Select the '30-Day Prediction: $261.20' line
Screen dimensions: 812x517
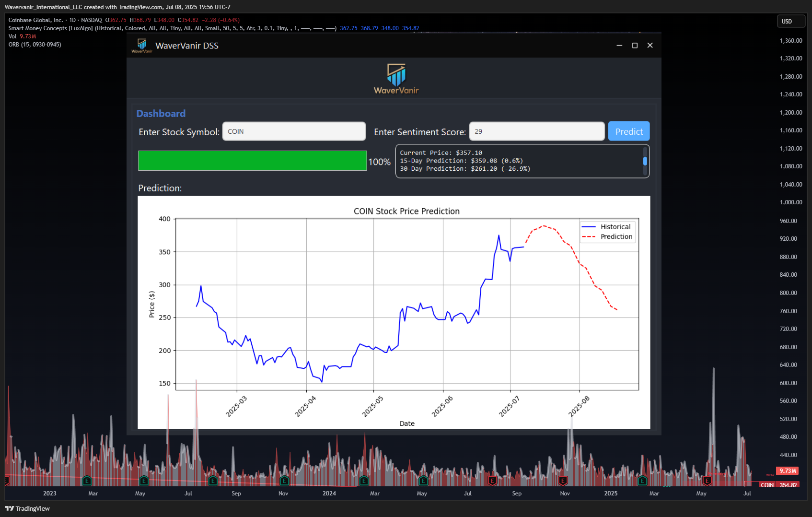(x=465, y=168)
